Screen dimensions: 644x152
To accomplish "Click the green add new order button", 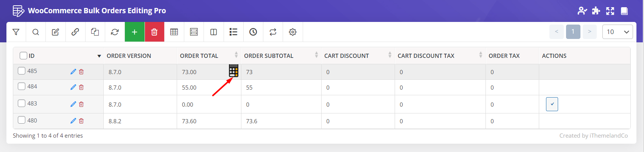I will 134,32.
